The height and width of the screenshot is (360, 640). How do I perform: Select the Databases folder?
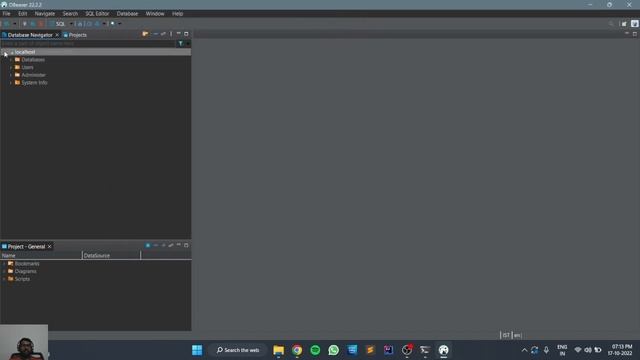tap(33, 60)
